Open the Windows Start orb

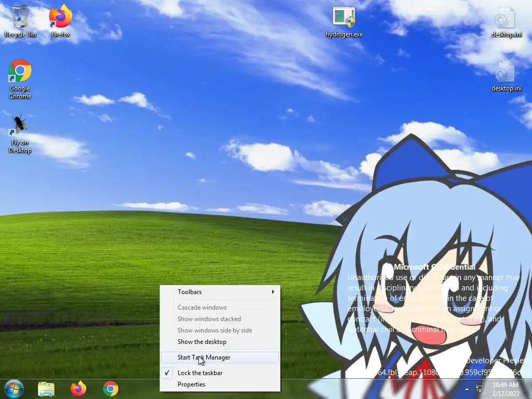pos(14,389)
